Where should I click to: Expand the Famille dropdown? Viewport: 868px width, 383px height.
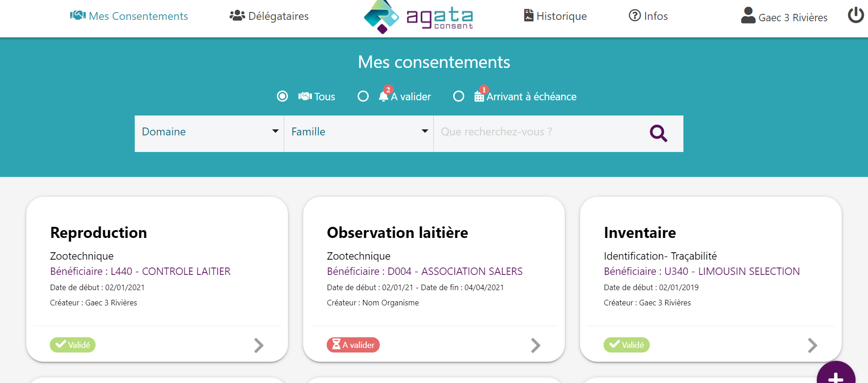tap(359, 132)
